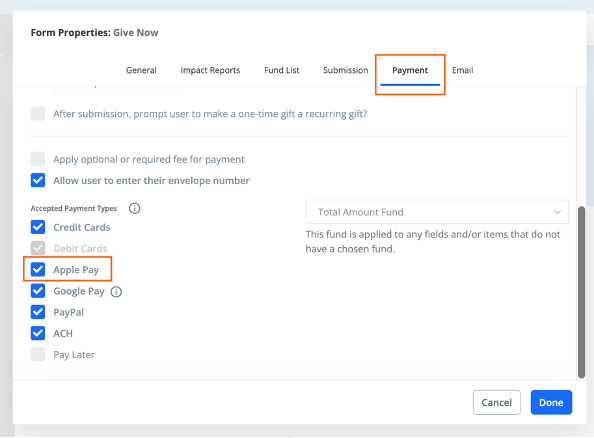Viewport: 594px width, 438px height.
Task: Click the Done button
Action: pos(551,402)
